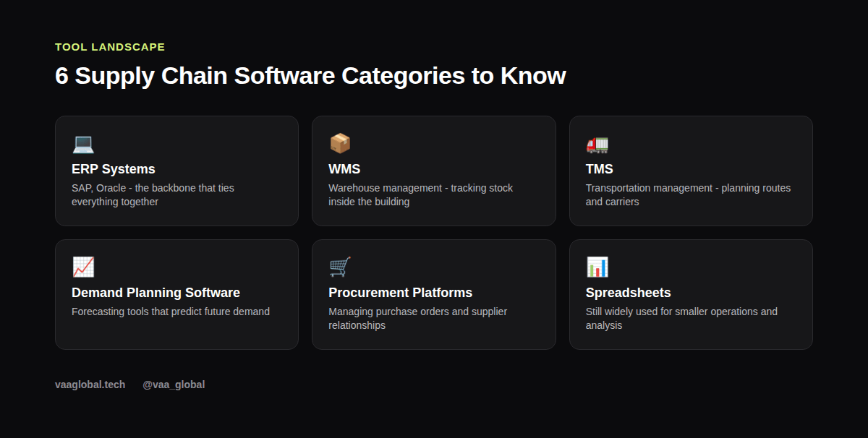Click the 'Warehouse management - tracking stock' description

421,195
